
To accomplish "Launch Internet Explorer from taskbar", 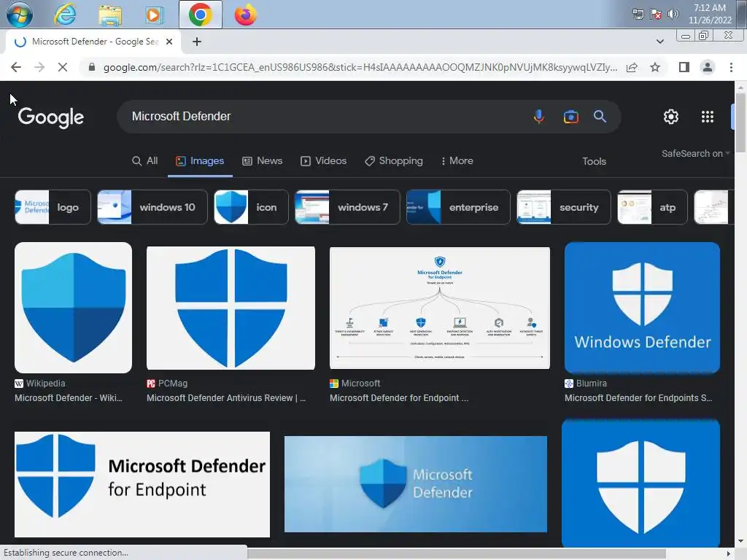I will (65, 15).
